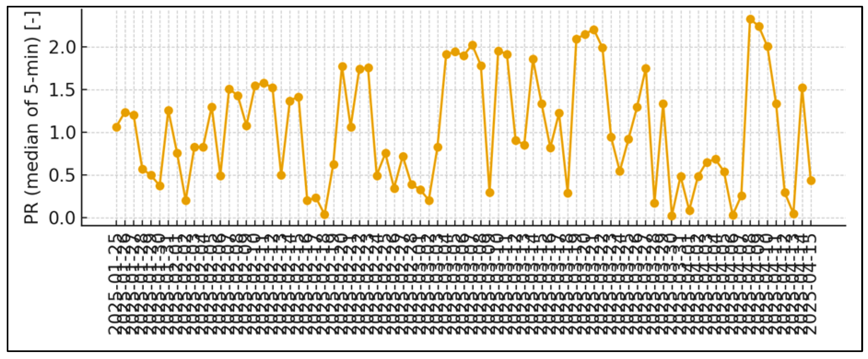Click the 'PR (median of 5-min) [-]' axis title

click(32, 117)
